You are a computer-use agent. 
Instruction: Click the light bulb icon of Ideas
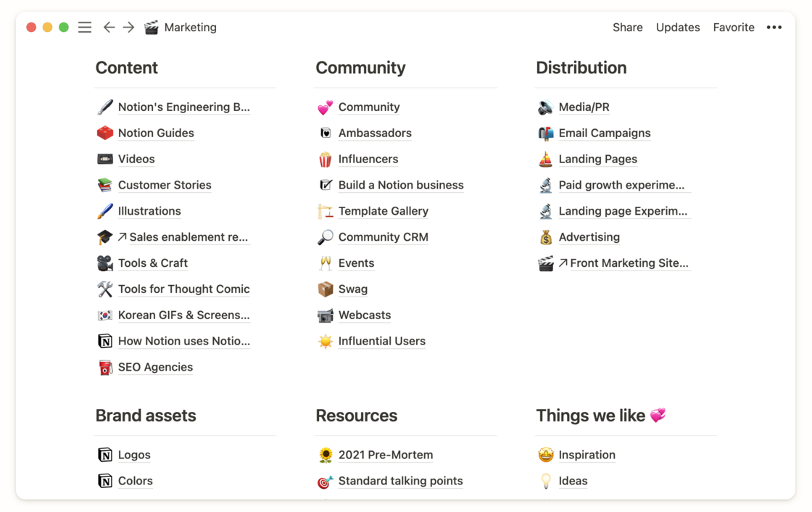point(545,482)
